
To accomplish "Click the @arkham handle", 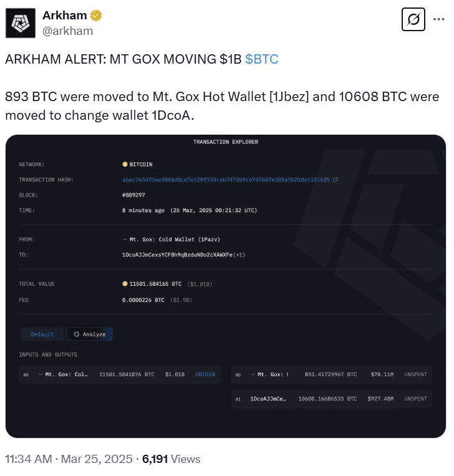I will click(68, 31).
